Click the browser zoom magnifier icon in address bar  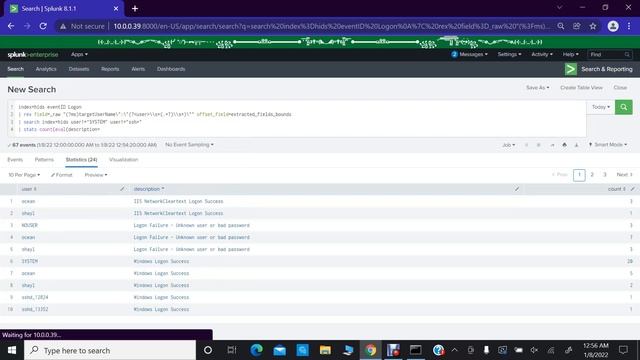pyautogui.click(x=561, y=26)
